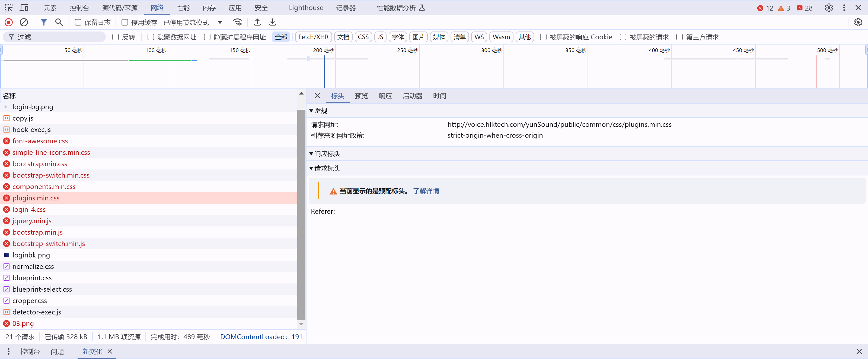Select request bootstrap.min.css
868x359 pixels.
pos(148,164)
